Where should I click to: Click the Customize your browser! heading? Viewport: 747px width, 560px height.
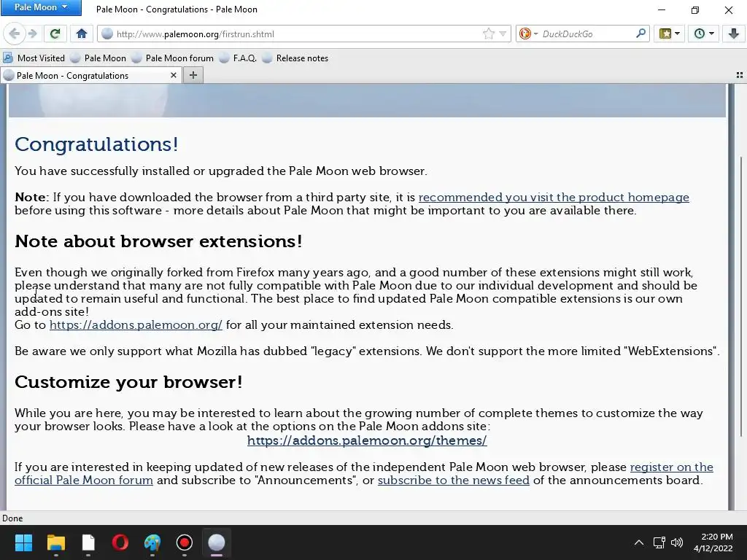[x=128, y=382]
